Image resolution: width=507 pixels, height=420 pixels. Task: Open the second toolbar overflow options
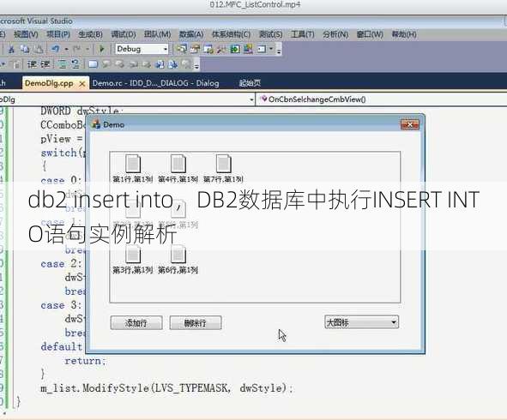click(196, 65)
